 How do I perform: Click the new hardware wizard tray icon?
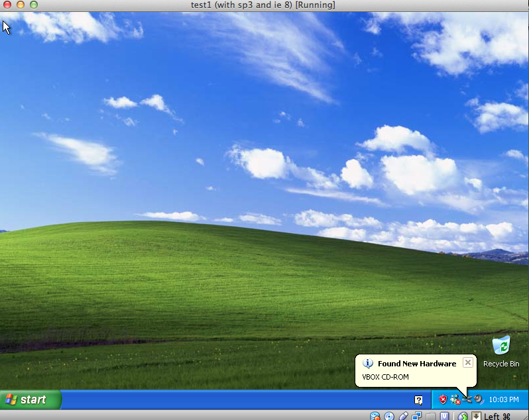tap(467, 399)
